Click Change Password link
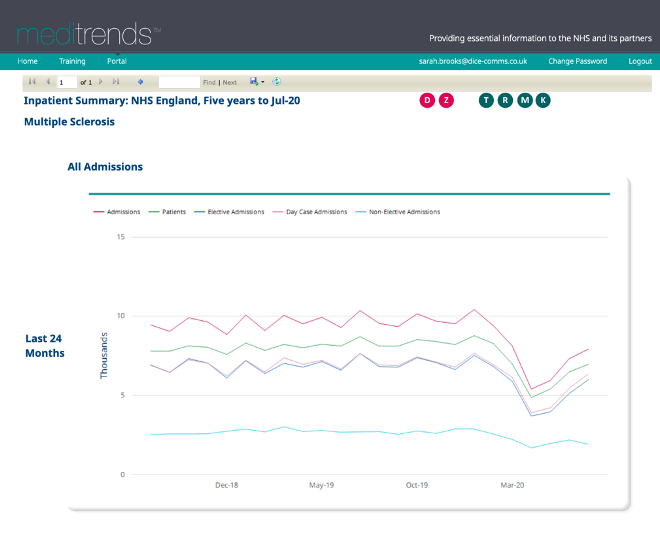This screenshot has height=536, width=660. click(x=578, y=61)
